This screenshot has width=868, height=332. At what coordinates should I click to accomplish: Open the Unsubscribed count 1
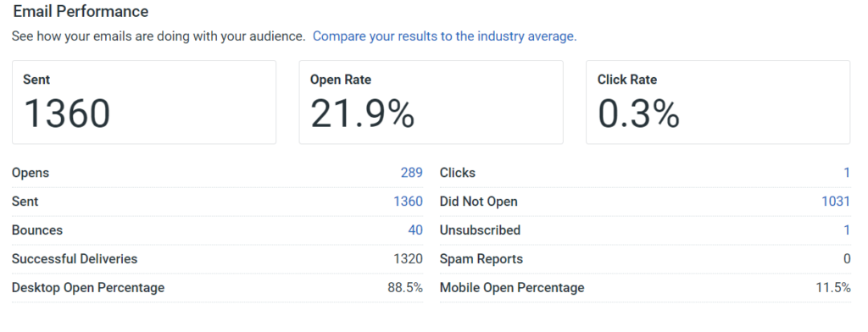(847, 230)
